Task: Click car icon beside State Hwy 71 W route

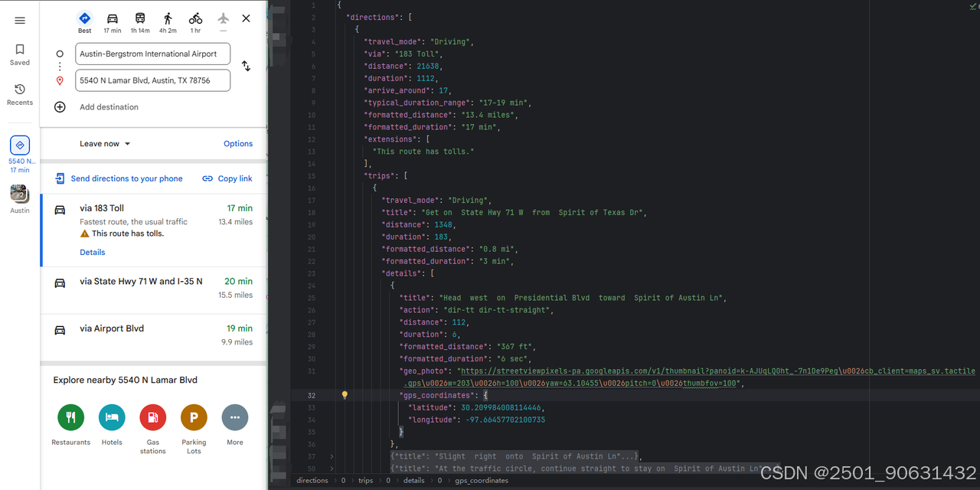Action: coord(60,283)
